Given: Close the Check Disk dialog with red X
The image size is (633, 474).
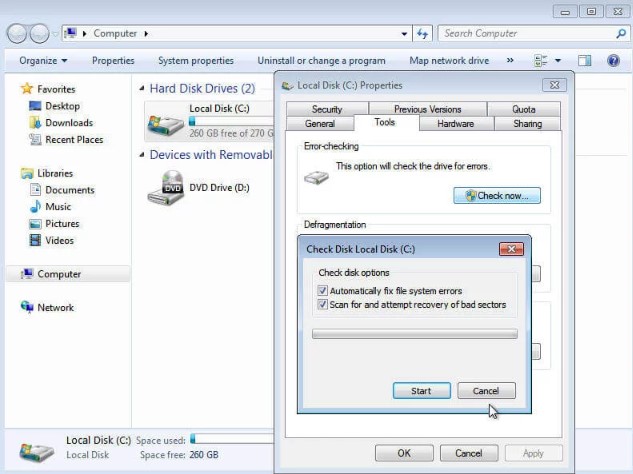Looking at the screenshot, I should [x=511, y=249].
